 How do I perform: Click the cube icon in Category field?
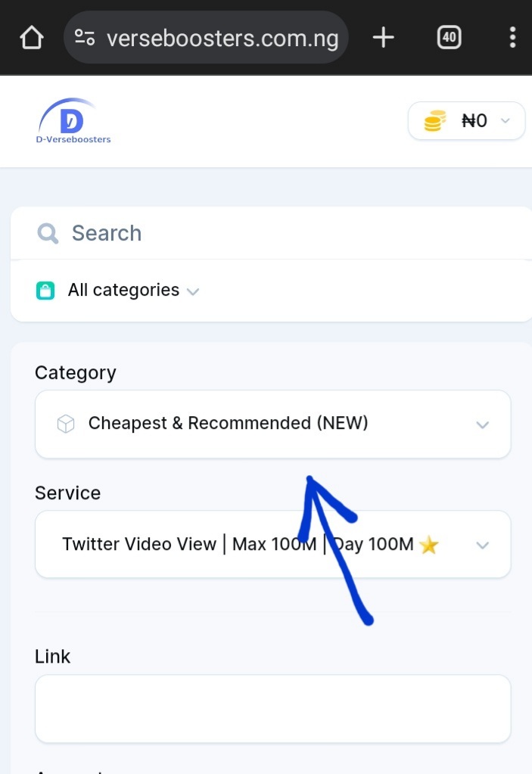[x=66, y=424]
